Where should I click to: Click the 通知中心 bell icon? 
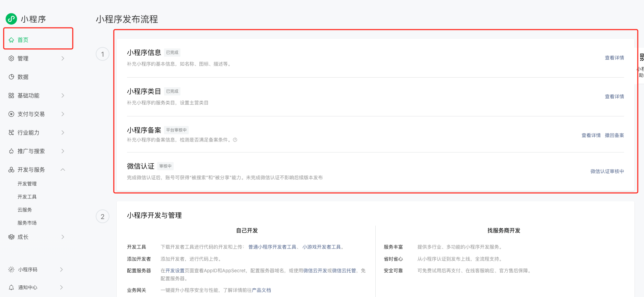click(x=11, y=287)
